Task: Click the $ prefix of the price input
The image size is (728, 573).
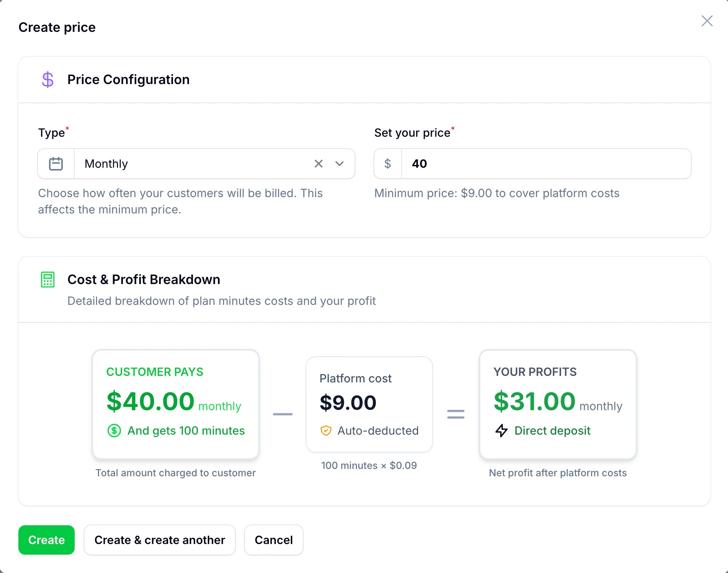Action: 387,163
